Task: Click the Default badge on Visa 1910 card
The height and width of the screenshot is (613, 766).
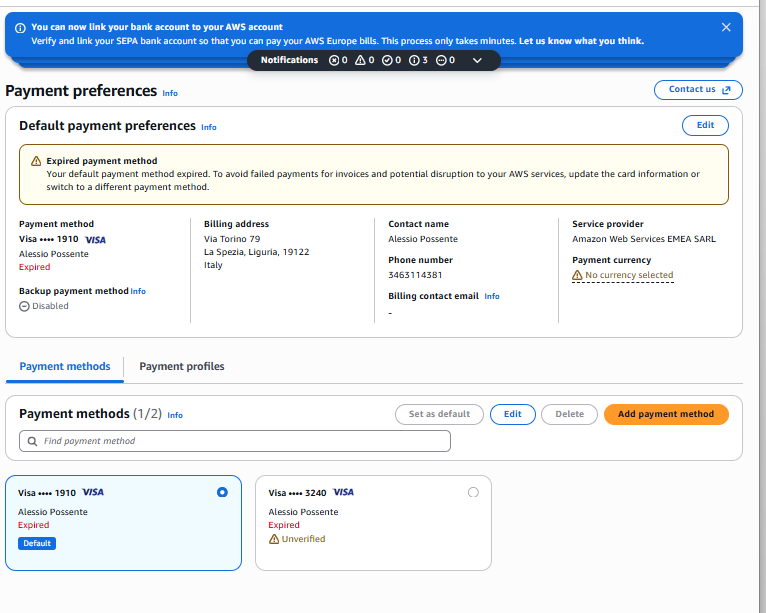Action: (37, 543)
